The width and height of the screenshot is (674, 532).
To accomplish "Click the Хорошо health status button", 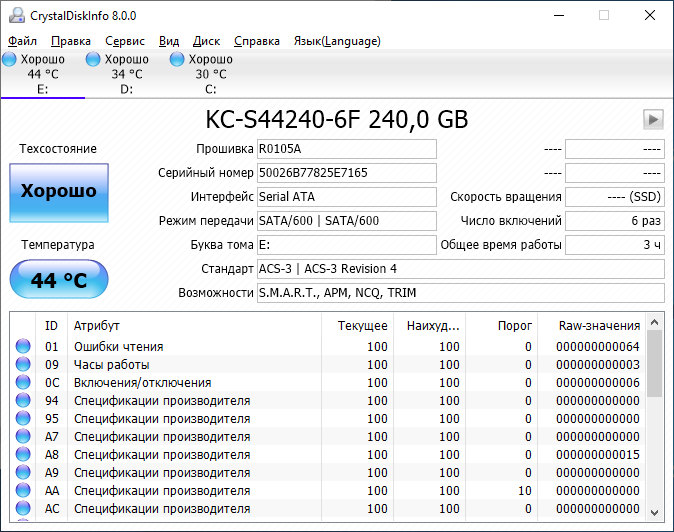I will point(59,193).
